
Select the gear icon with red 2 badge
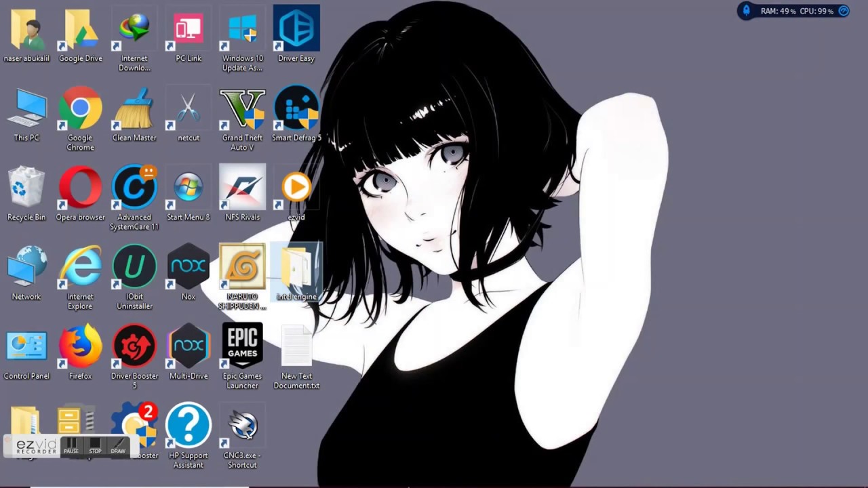click(135, 423)
